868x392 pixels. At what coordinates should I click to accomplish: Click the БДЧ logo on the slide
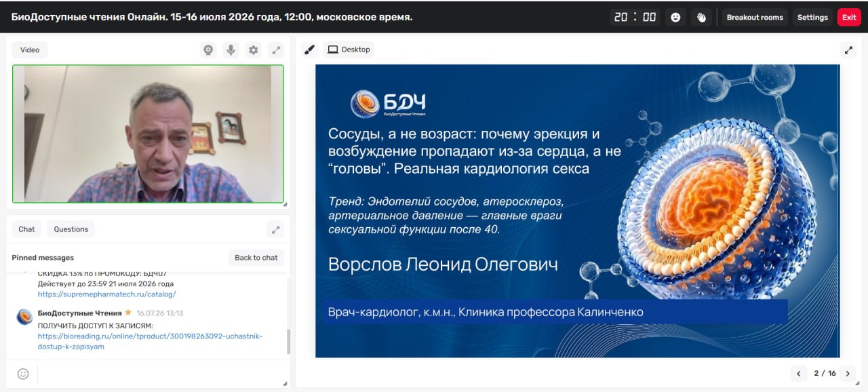[x=388, y=104]
